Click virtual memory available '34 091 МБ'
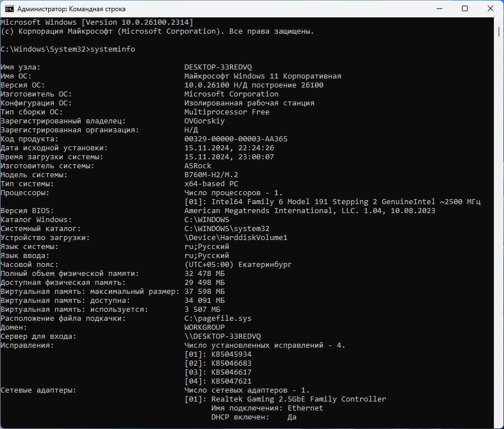Viewport: 504px width, 429px height. [x=205, y=301]
